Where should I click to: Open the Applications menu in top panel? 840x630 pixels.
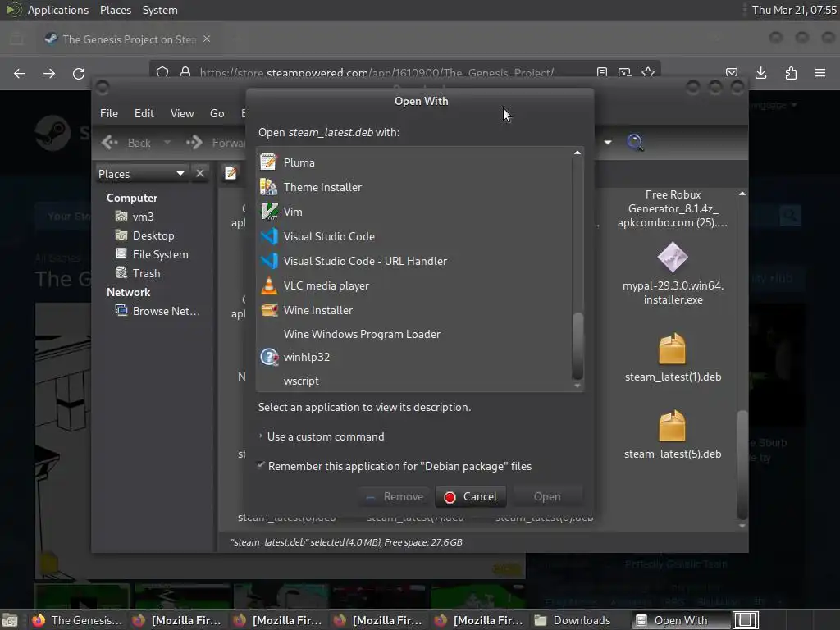click(x=58, y=10)
